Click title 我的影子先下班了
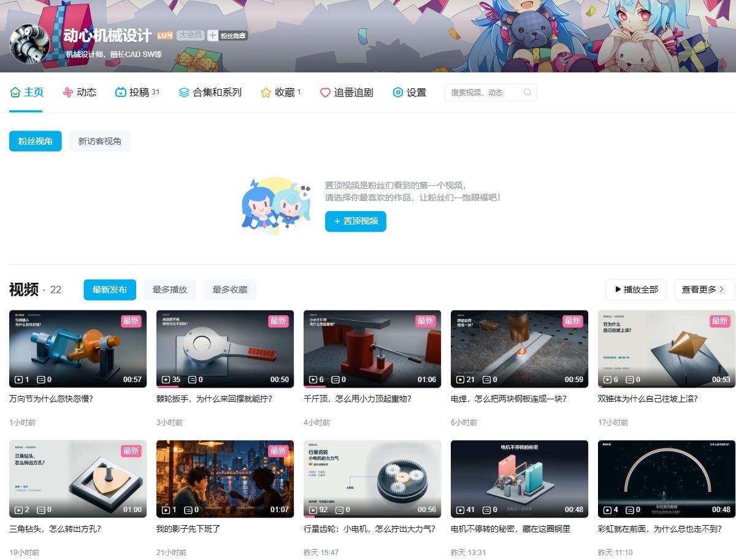The image size is (736, 560). [x=188, y=529]
